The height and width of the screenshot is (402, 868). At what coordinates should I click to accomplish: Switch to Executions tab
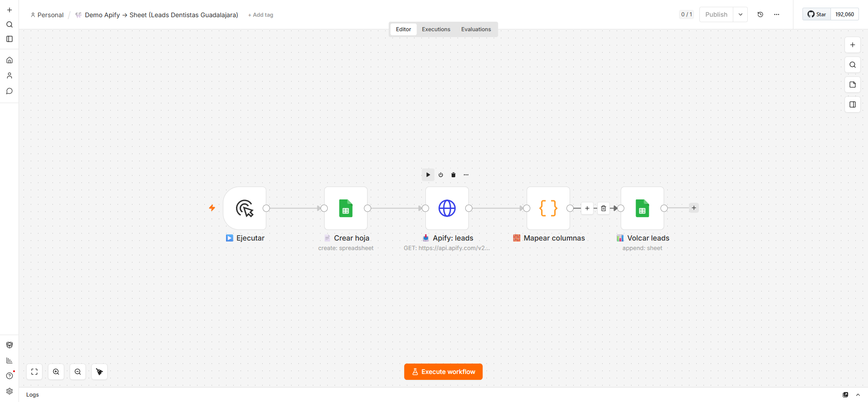[436, 29]
